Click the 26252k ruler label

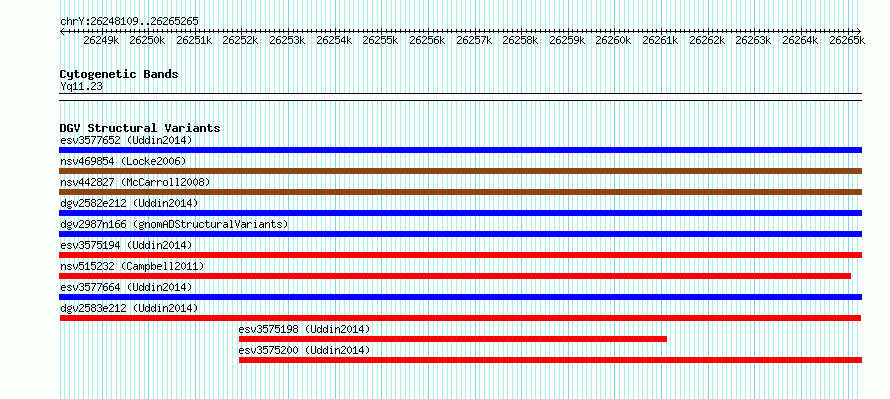pos(241,40)
